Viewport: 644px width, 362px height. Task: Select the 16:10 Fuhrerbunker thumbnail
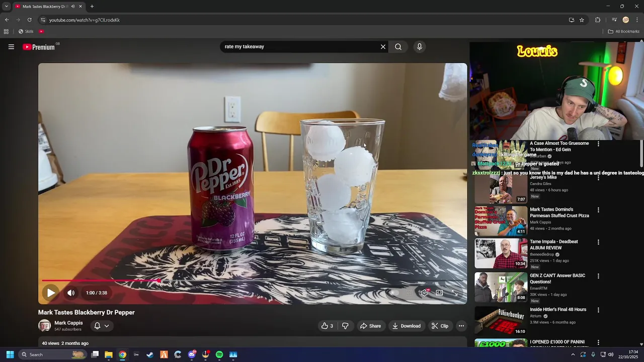coord(501,321)
